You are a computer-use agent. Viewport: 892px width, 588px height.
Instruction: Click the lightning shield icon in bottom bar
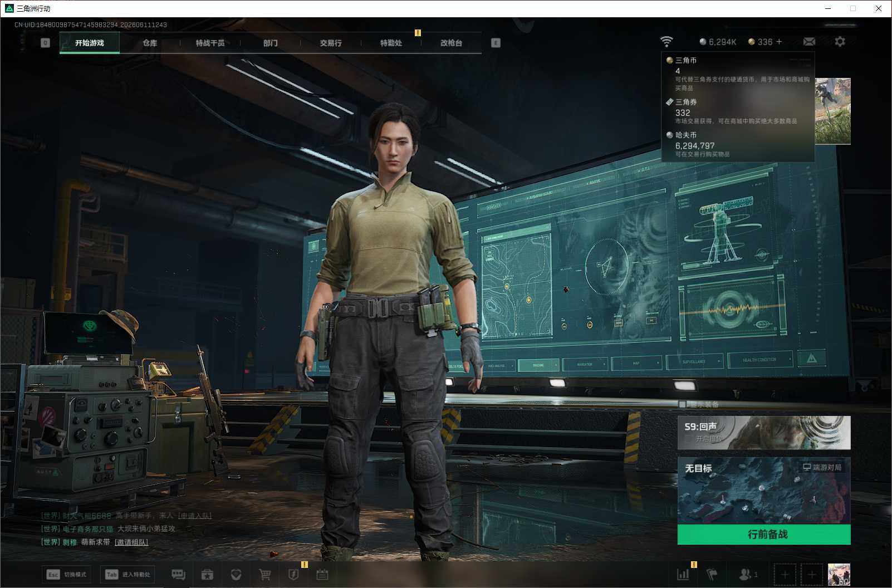coord(293,574)
